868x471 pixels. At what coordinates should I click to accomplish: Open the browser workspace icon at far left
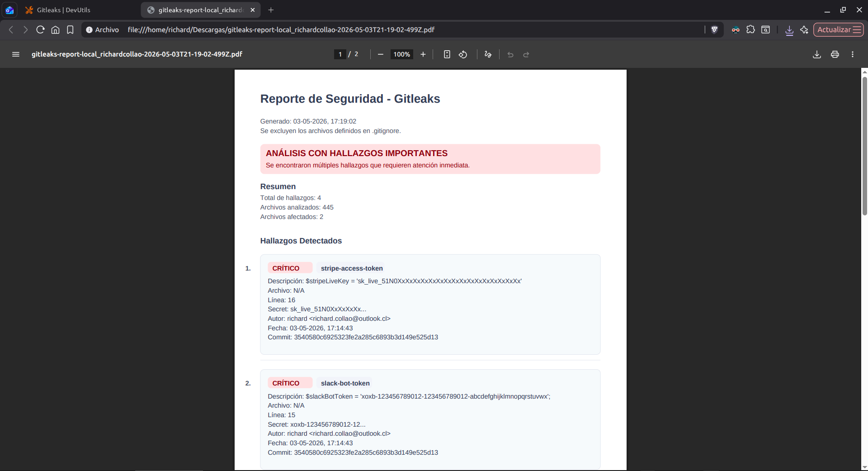click(9, 10)
